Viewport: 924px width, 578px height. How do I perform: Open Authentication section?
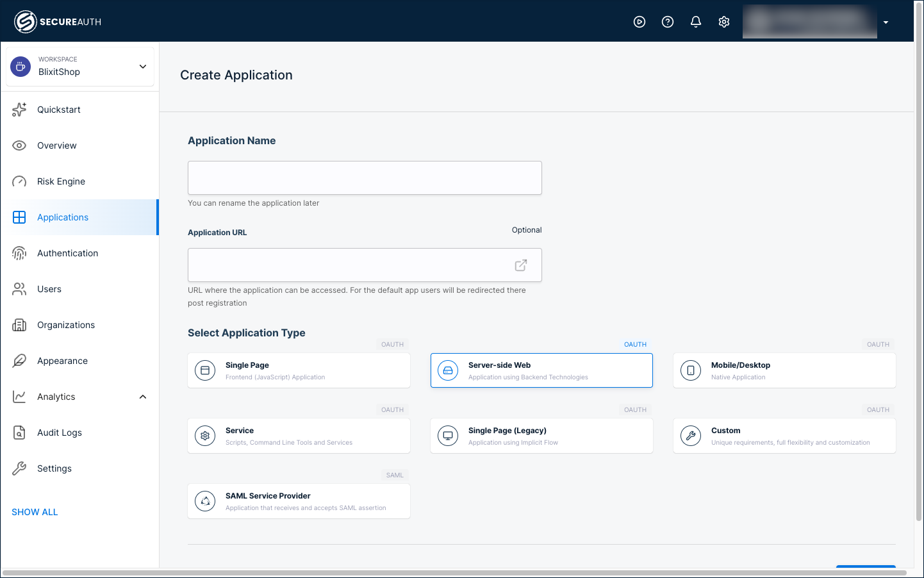click(79, 253)
